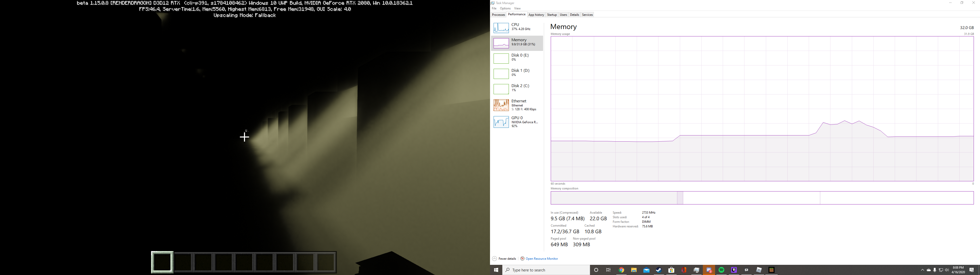This screenshot has width=980, height=275.
Task: Open the View menu
Action: pyautogui.click(x=517, y=8)
